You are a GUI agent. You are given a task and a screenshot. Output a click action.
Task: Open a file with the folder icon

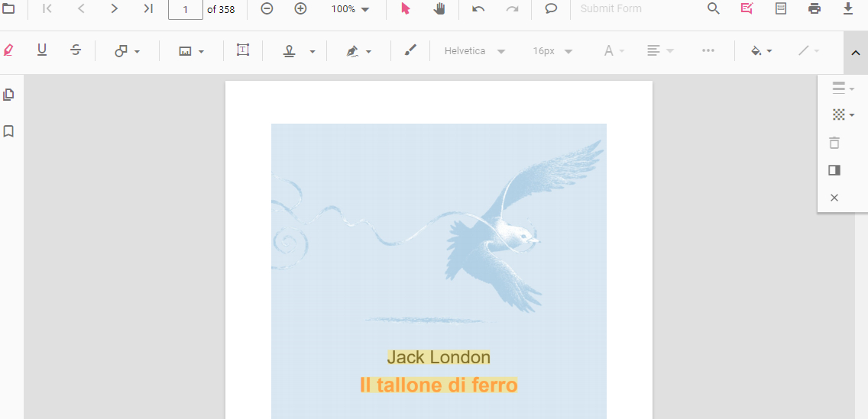[9, 9]
